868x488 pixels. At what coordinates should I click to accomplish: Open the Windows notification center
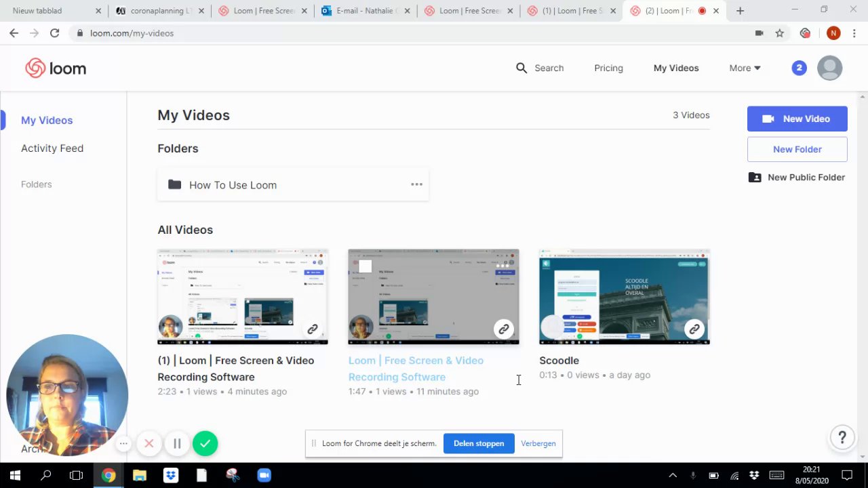847,475
